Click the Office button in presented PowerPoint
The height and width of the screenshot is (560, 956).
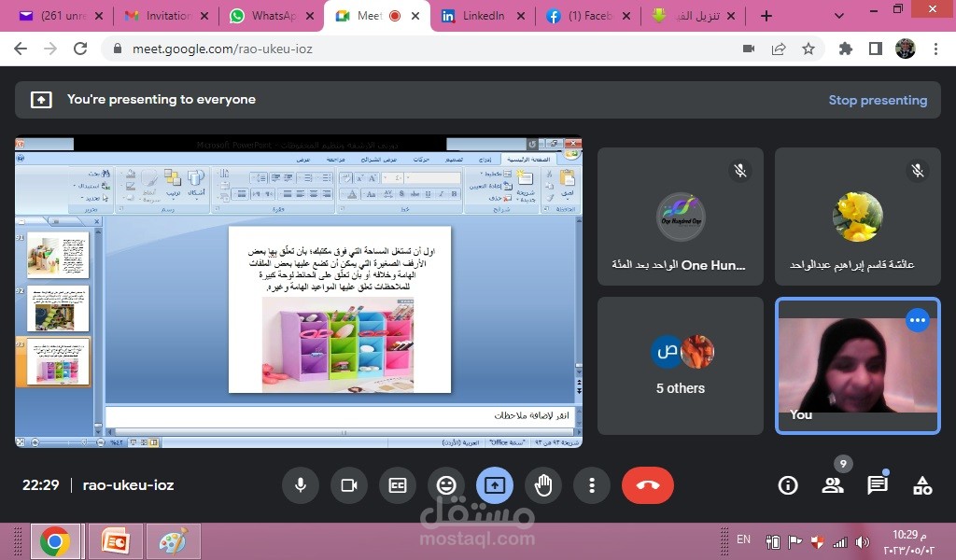(571, 155)
